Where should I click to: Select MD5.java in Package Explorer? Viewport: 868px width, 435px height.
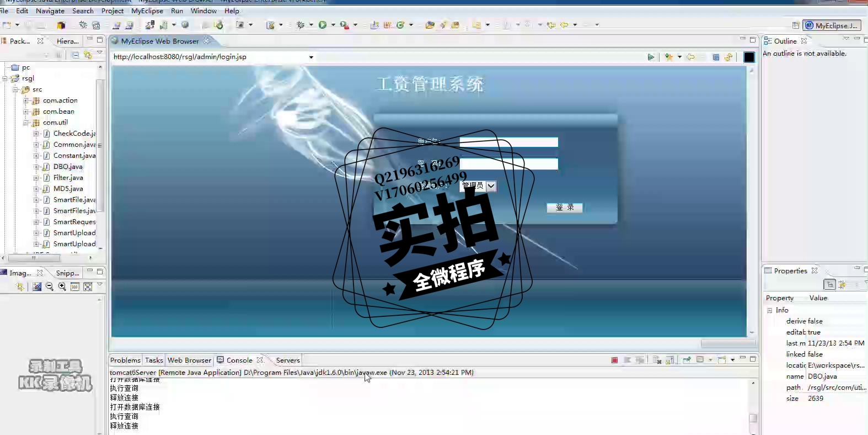[68, 189]
